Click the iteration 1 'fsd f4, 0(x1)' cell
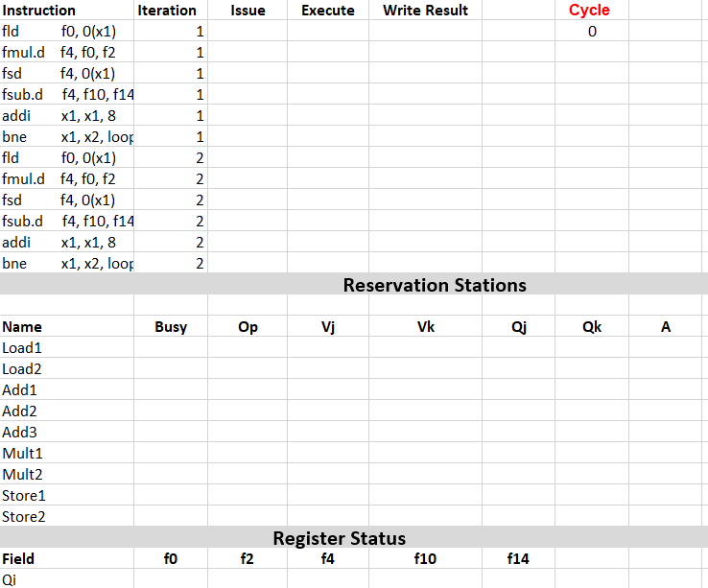708x588 pixels. pyautogui.click(x=67, y=74)
